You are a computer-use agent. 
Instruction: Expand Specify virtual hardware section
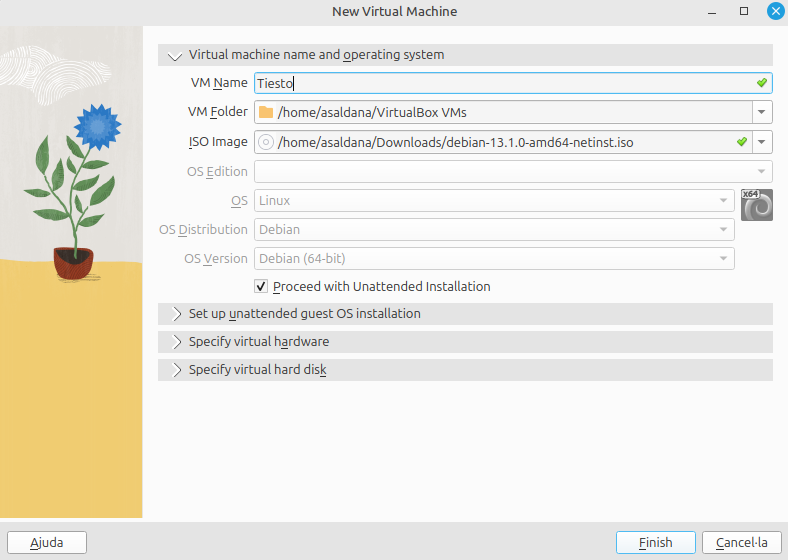tap(176, 342)
